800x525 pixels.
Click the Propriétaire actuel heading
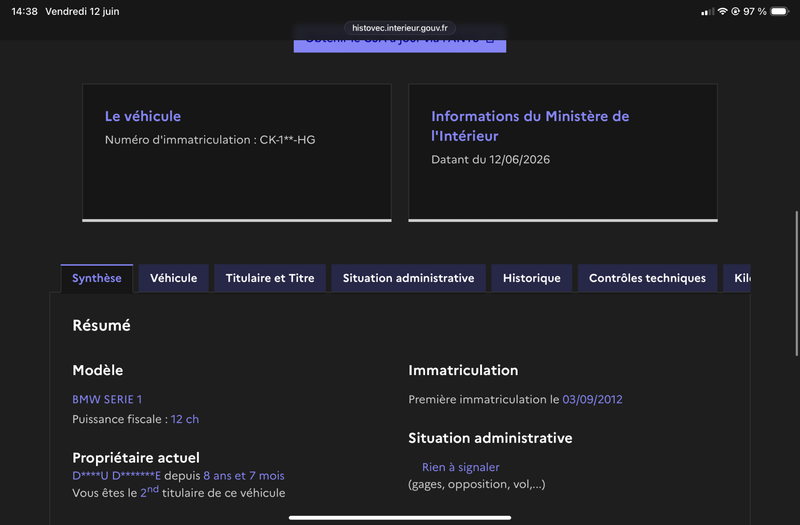(136, 458)
